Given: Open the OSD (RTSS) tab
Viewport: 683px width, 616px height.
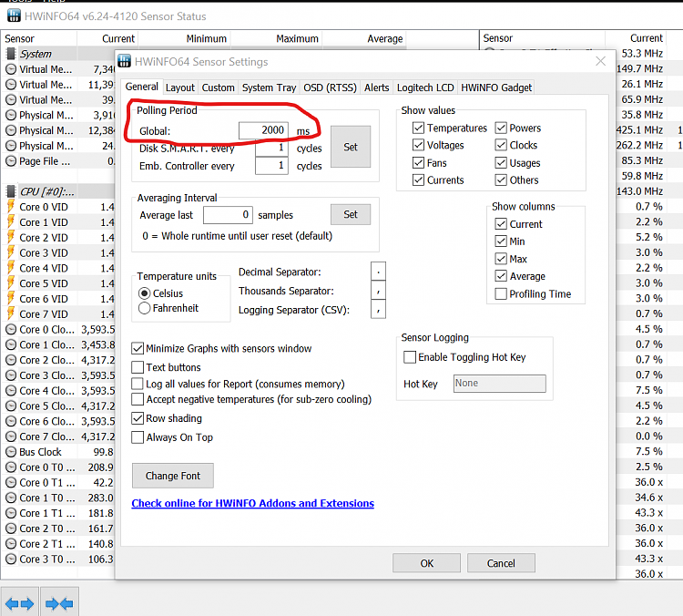Looking at the screenshot, I should click(330, 87).
